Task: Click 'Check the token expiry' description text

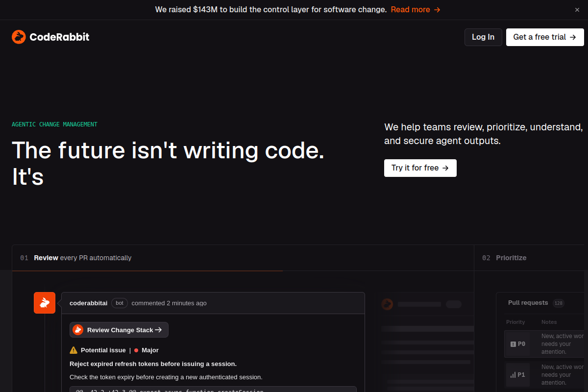Action: coord(166,377)
